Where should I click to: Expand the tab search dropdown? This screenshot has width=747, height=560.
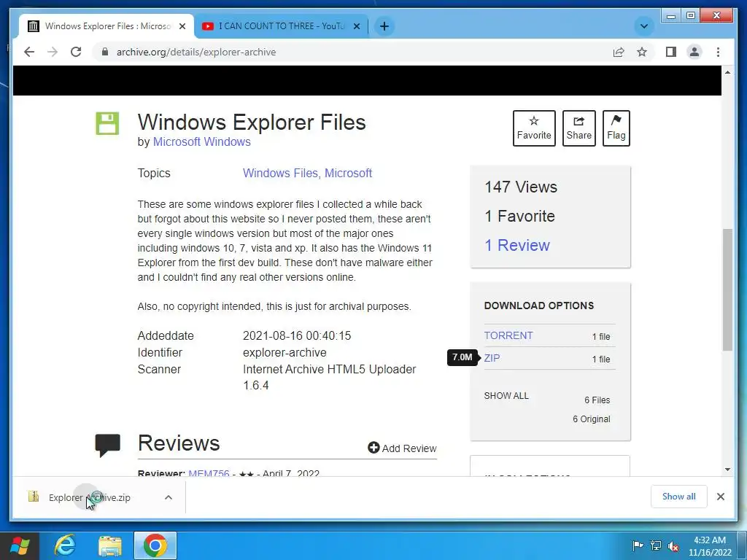643,26
